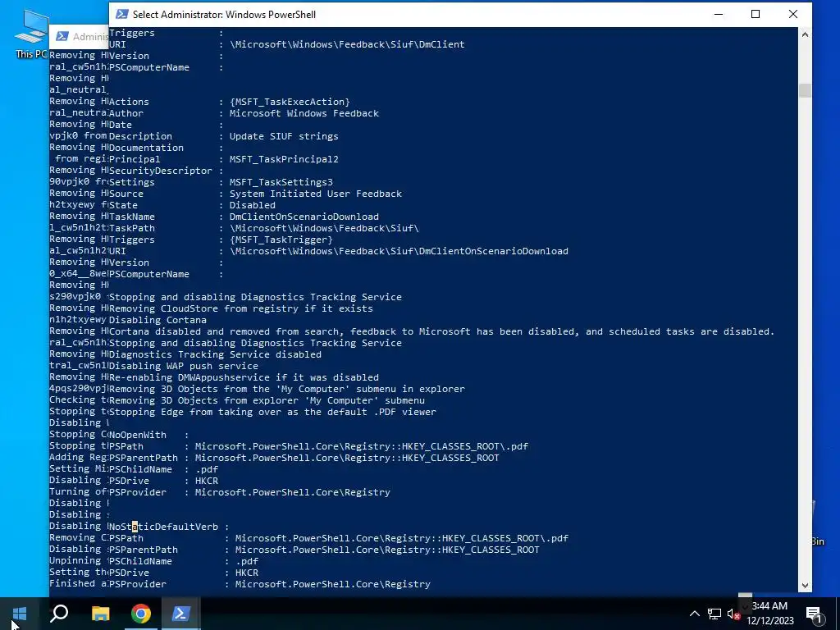Click 'Disabling Cortana' output line

157,320
